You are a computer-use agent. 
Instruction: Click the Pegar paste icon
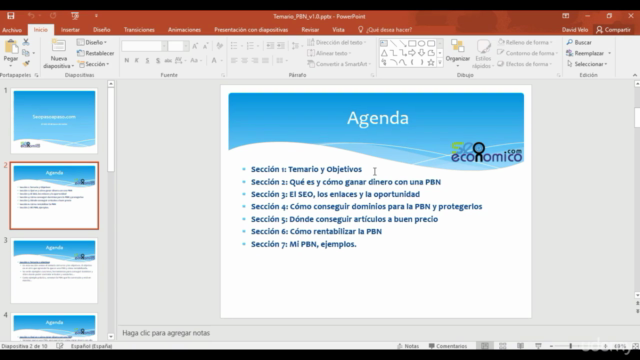point(11,47)
